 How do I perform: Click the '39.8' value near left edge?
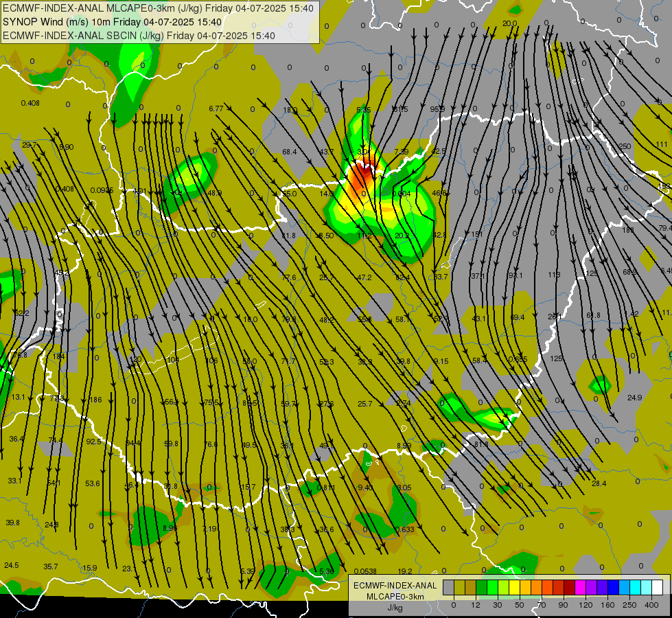click(13, 523)
